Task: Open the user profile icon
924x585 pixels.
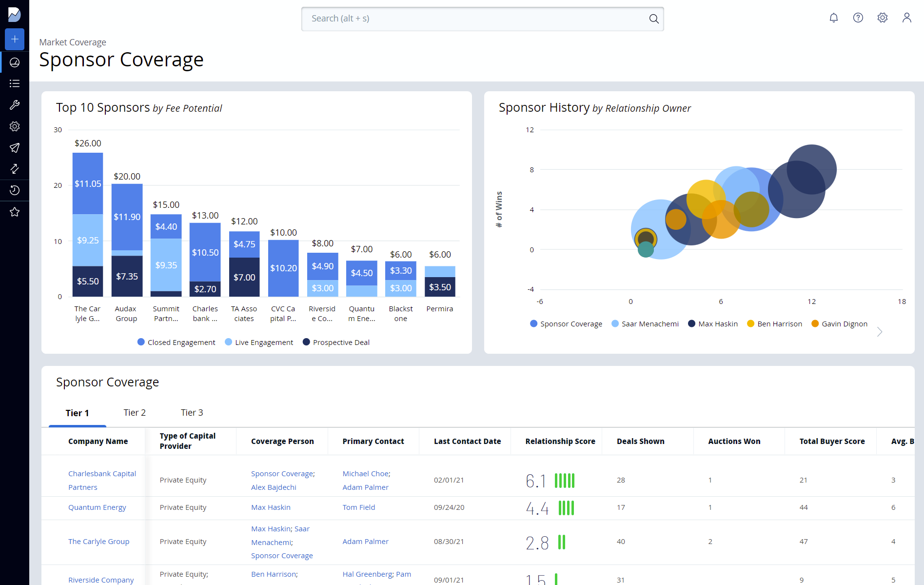Action: pos(907,18)
